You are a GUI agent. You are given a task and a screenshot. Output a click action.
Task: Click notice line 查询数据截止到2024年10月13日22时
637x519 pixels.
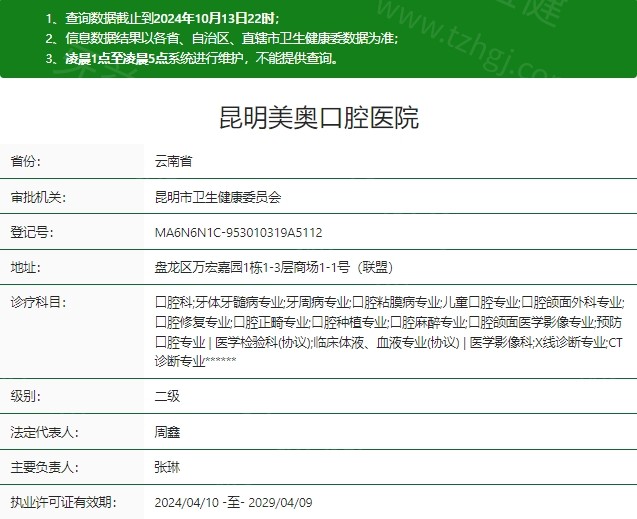[172, 18]
